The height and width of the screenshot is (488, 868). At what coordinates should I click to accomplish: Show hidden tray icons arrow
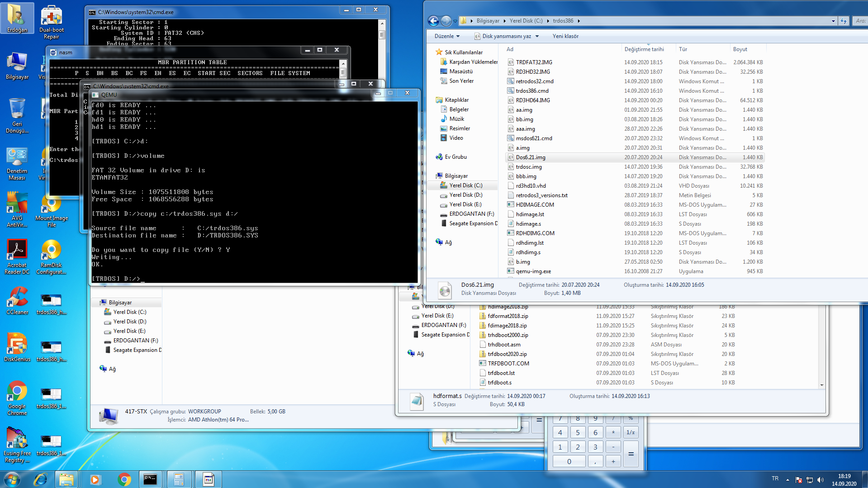(787, 479)
